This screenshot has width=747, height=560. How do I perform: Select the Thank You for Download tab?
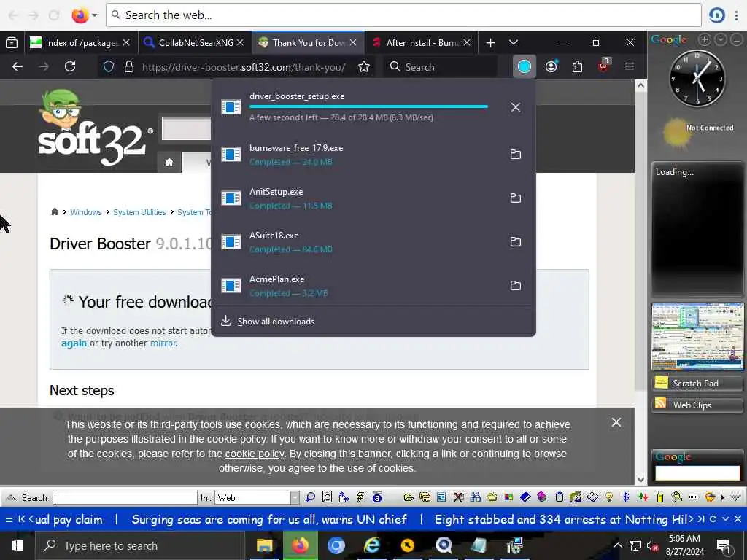[308, 43]
